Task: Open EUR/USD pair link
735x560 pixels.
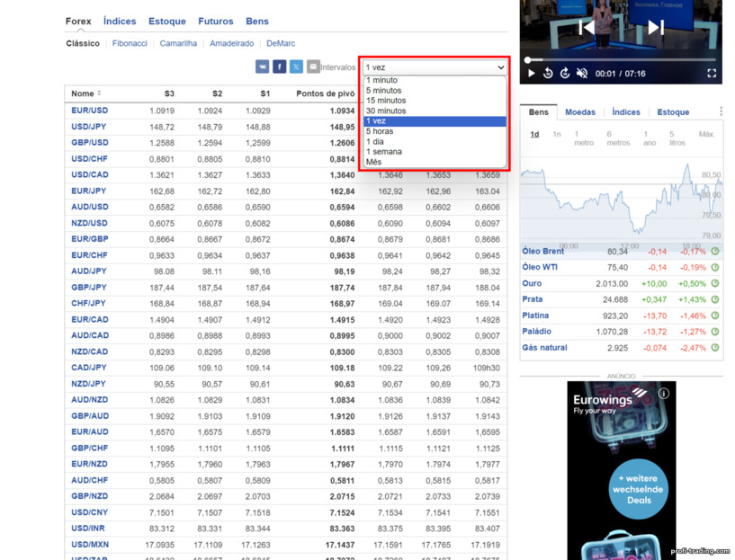Action: click(x=90, y=111)
